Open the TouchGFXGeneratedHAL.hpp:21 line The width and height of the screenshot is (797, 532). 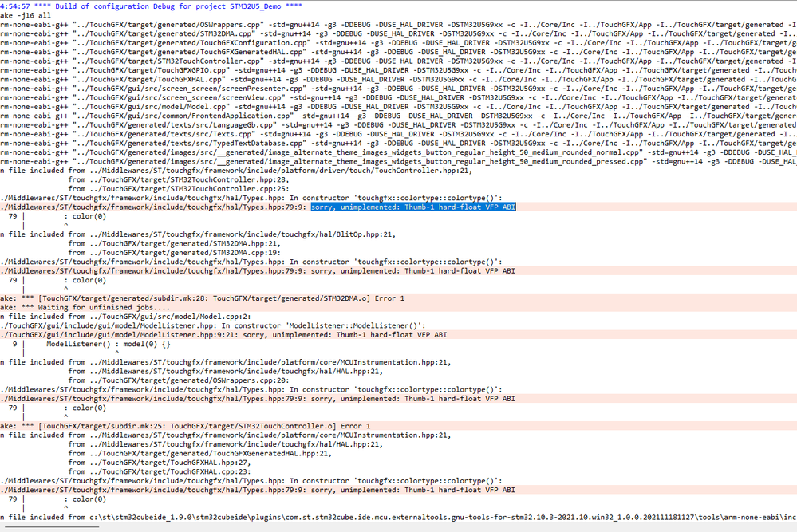click(255, 453)
